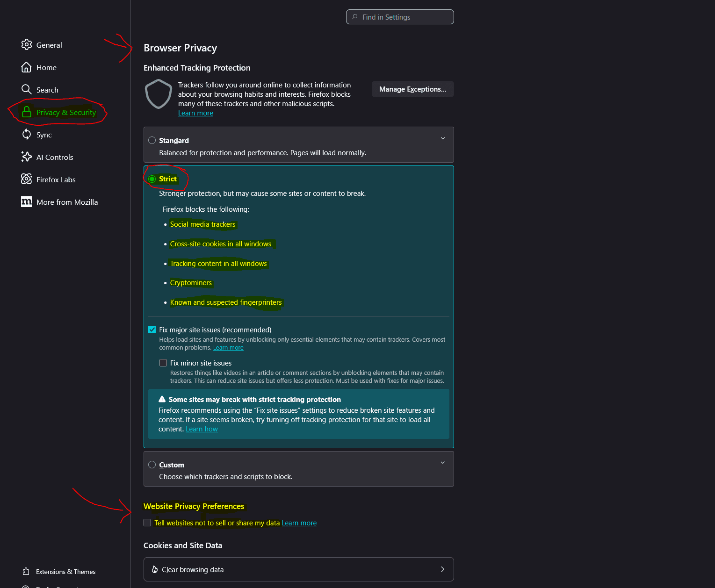
Task: Open the Home settings section
Action: [46, 67]
